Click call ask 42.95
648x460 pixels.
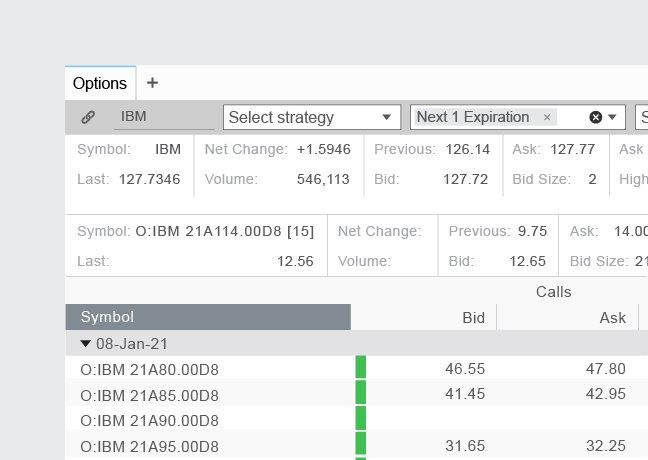pos(606,394)
